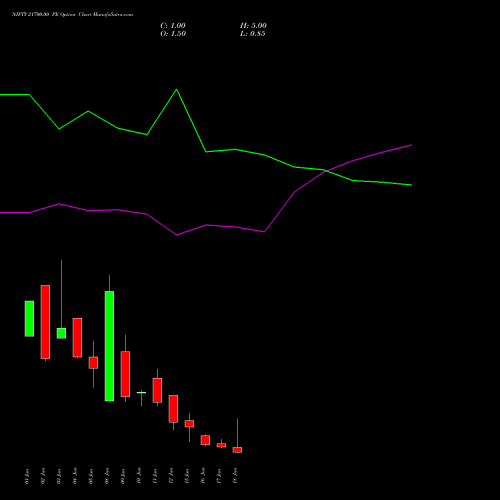The image size is (500, 500).
Task: Click the "02 Jan" date axis label
Action: (43, 476)
